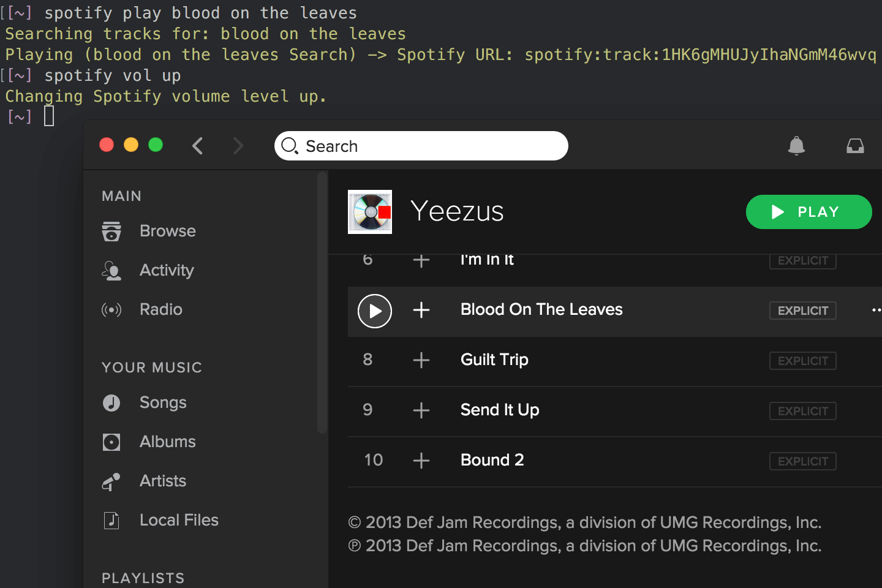Click the Albums icon under Your Music
This screenshot has height=588, width=882.
point(111,442)
